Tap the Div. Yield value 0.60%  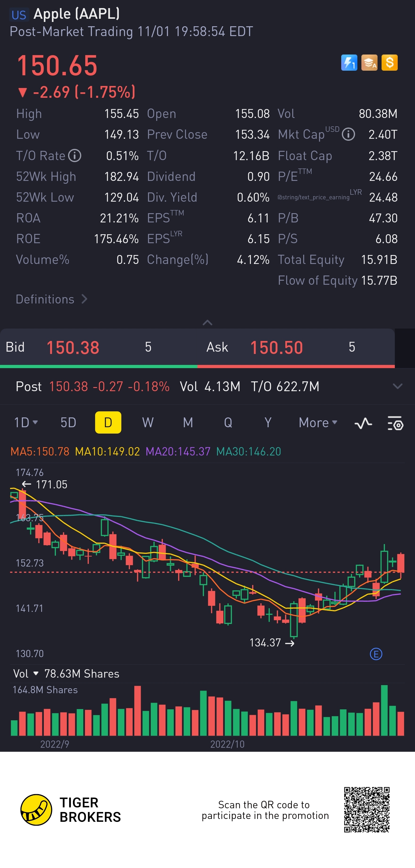coord(253,198)
